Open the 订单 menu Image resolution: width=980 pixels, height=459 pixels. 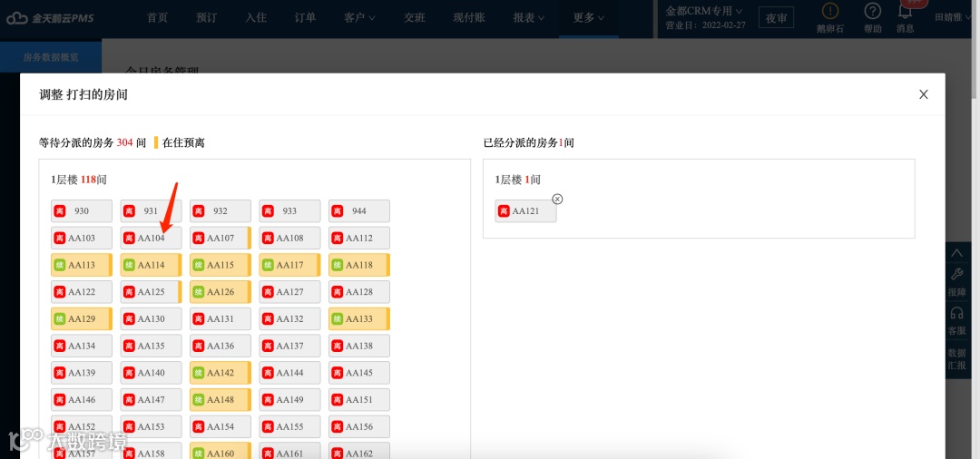point(305,17)
